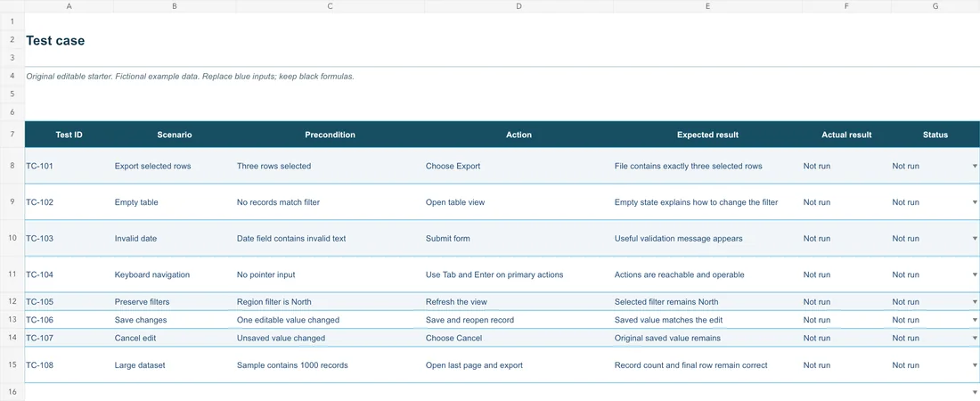Select column A header
This screenshot has height=401, width=980.
[x=69, y=6]
